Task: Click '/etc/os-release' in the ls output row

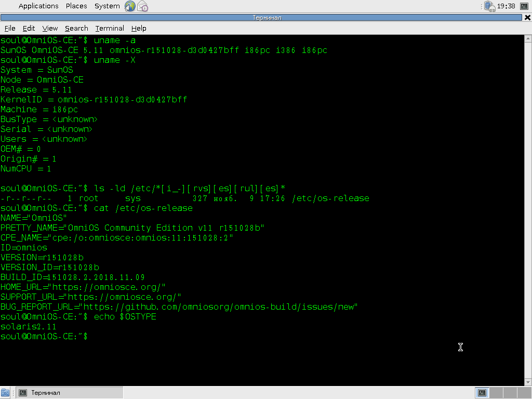Action: point(330,198)
